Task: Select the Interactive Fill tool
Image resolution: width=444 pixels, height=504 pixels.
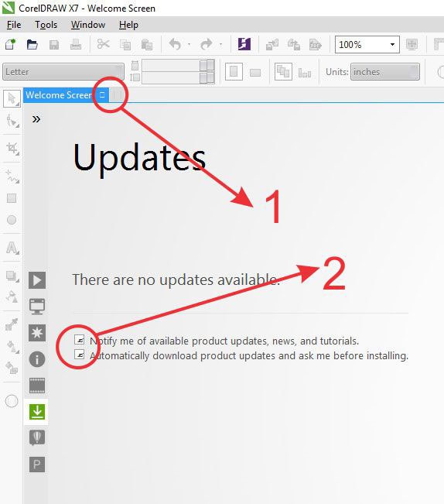Action: (12, 347)
